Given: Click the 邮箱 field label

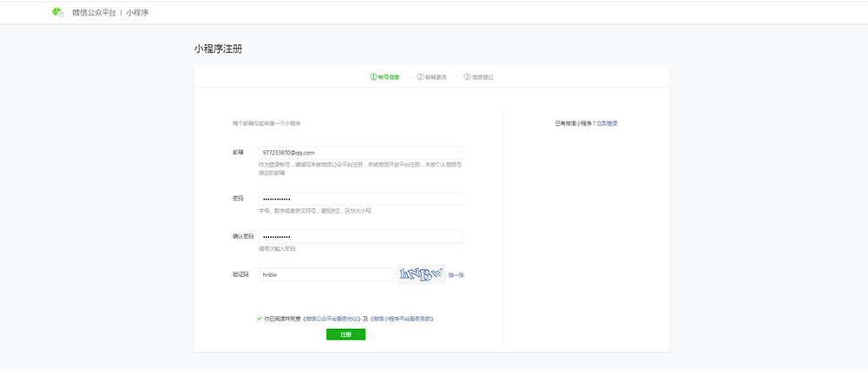Looking at the screenshot, I should 238,153.
